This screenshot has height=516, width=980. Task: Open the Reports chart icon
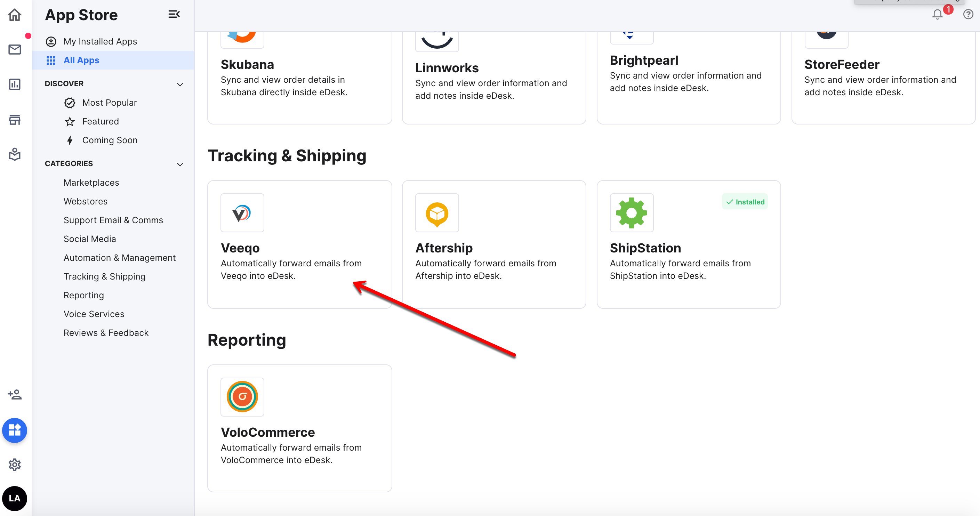[x=15, y=84]
